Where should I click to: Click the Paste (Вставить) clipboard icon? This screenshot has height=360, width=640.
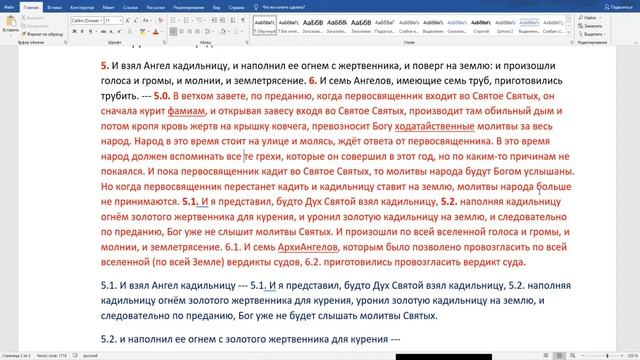tap(10, 21)
